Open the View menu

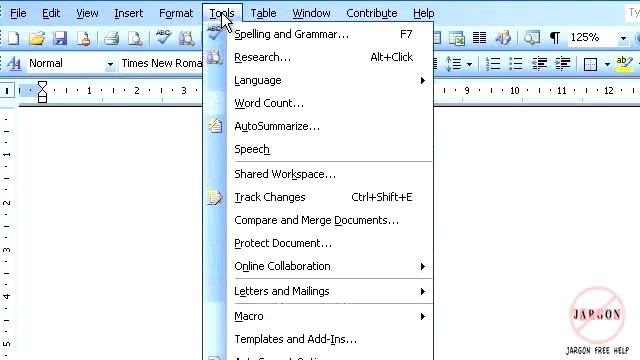pos(87,13)
